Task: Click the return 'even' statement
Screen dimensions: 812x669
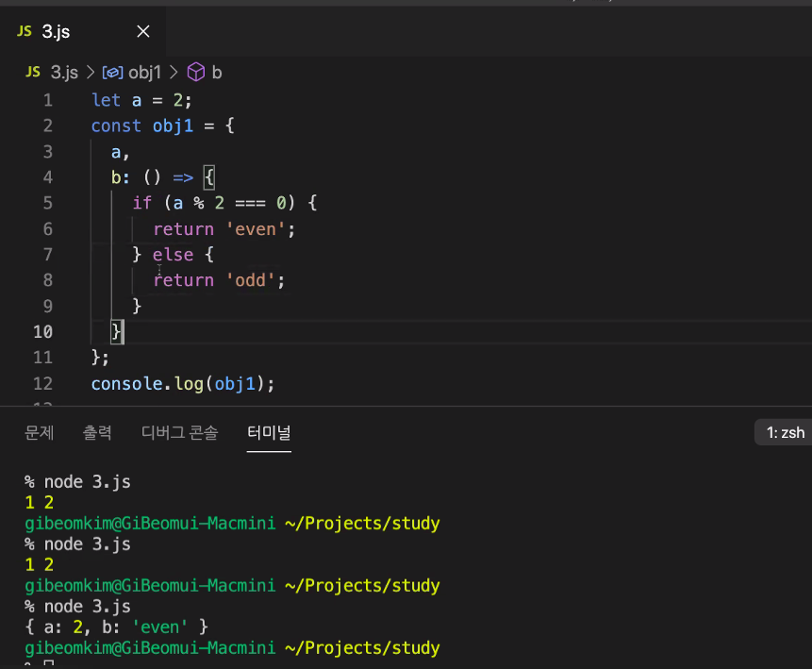Action: click(224, 228)
